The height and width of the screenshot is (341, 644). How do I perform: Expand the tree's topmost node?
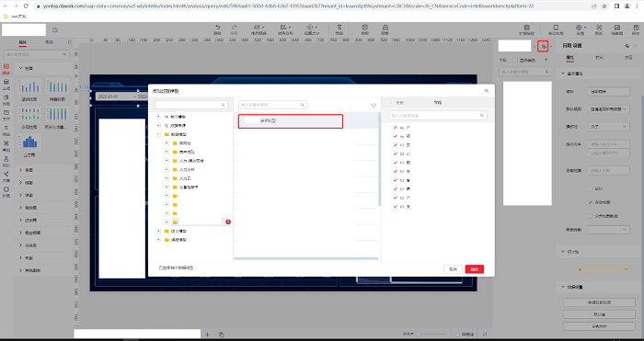coord(158,117)
